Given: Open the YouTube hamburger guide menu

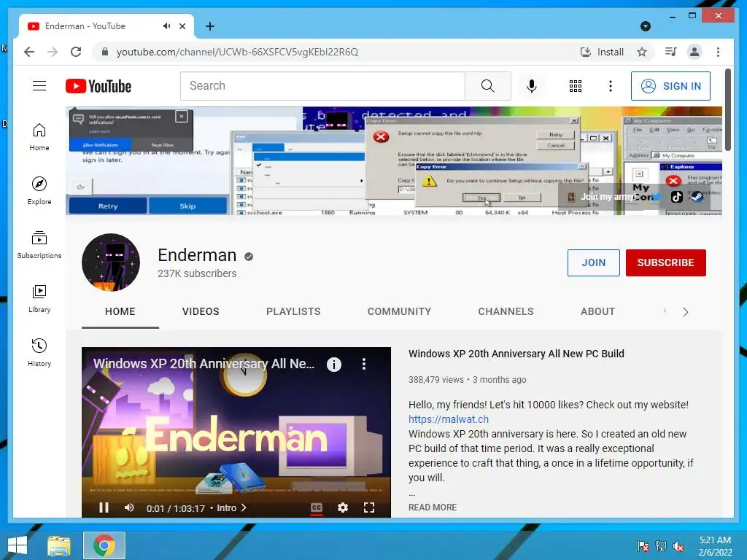Looking at the screenshot, I should point(39,86).
